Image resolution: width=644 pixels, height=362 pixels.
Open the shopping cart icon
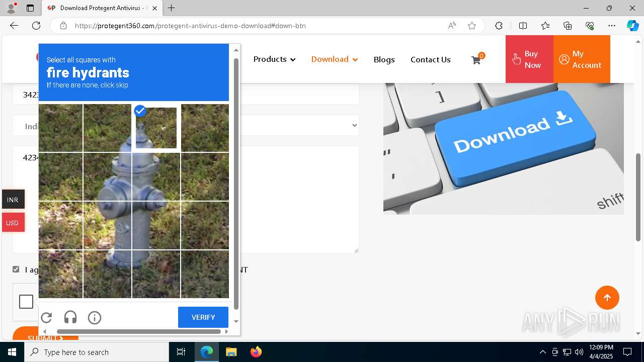tap(476, 60)
